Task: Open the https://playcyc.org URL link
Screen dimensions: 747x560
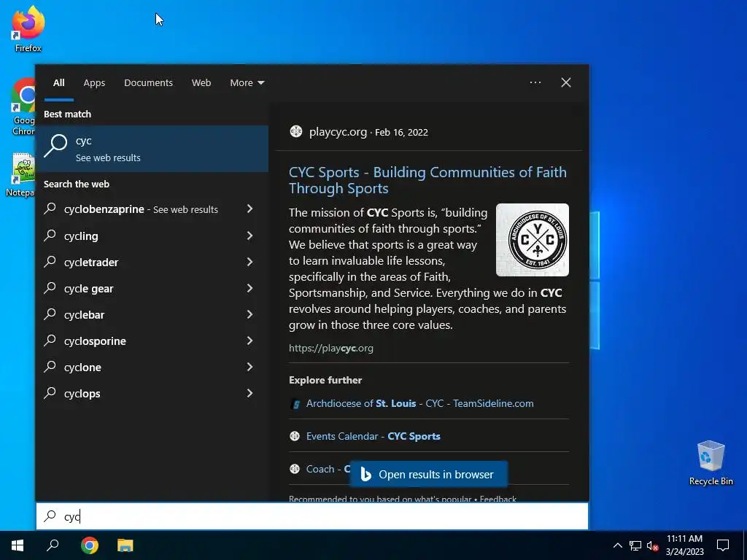Action: tap(331, 348)
